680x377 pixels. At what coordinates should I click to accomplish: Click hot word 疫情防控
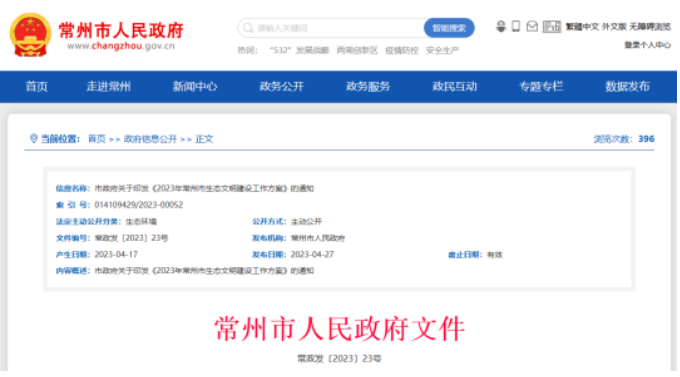coord(402,50)
